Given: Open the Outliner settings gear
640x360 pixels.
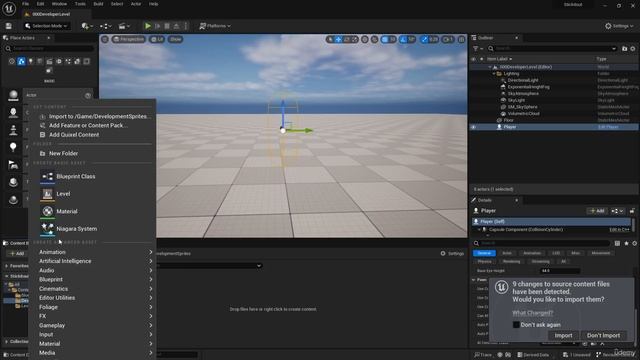Looking at the screenshot, I should 633,49.
